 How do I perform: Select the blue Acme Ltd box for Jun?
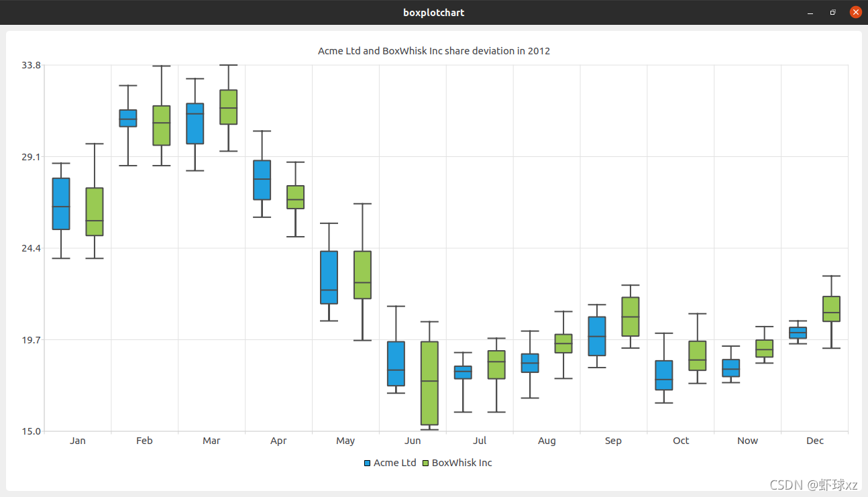click(x=396, y=364)
